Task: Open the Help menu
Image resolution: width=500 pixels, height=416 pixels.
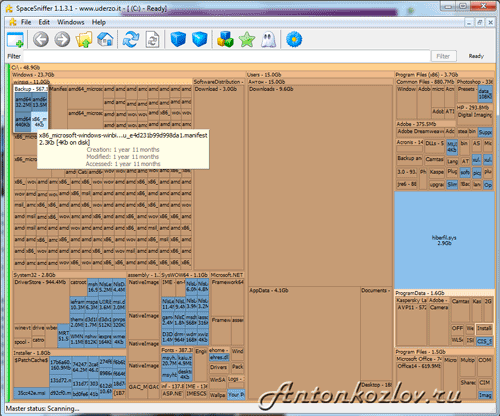Action: click(99, 22)
